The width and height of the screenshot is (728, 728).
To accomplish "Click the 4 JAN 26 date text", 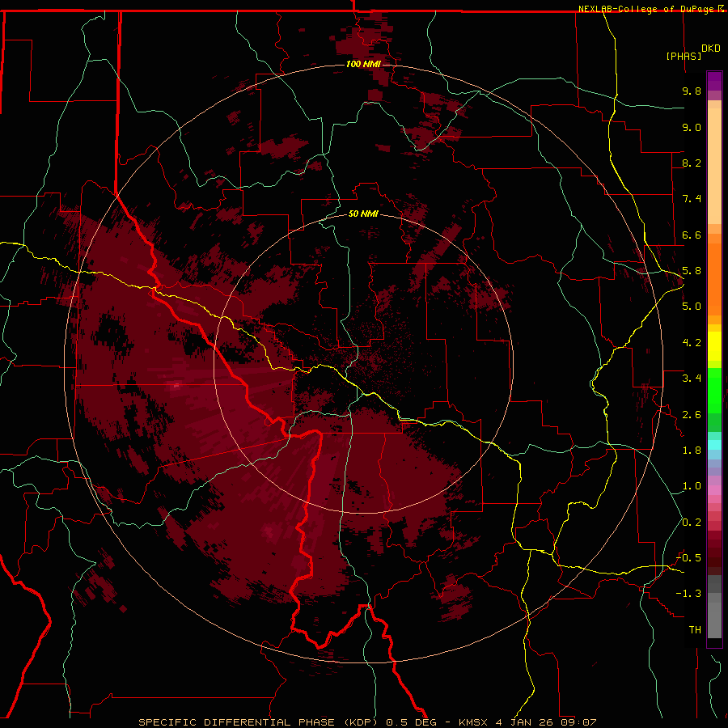I will click(526, 722).
